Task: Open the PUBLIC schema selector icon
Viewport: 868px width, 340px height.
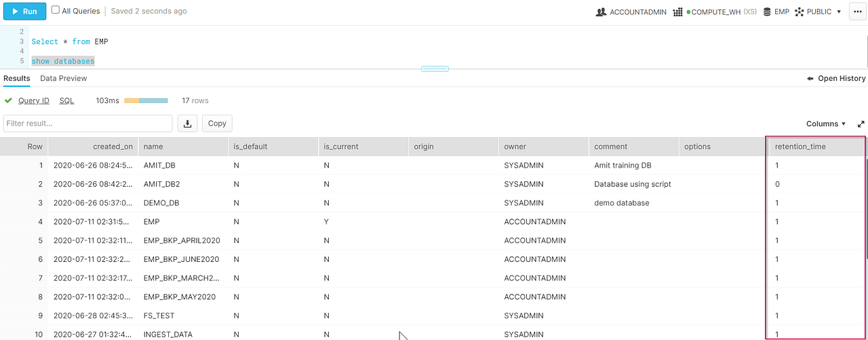Action: pos(799,12)
